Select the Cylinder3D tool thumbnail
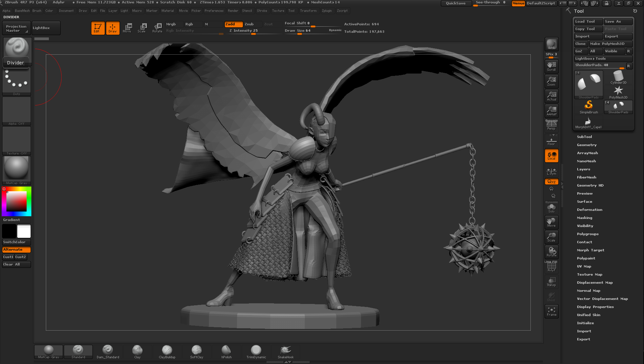This screenshot has height=364, width=644. click(618, 77)
